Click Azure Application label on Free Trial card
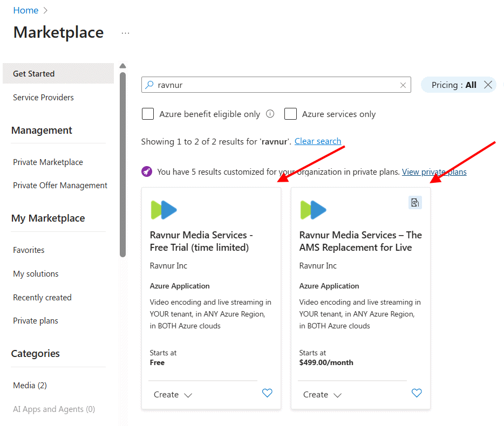The height and width of the screenshot is (426, 504). pos(180,286)
